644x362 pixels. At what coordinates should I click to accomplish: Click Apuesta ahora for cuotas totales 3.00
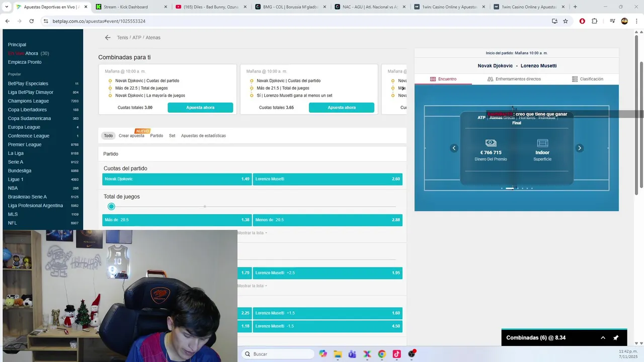click(x=200, y=108)
